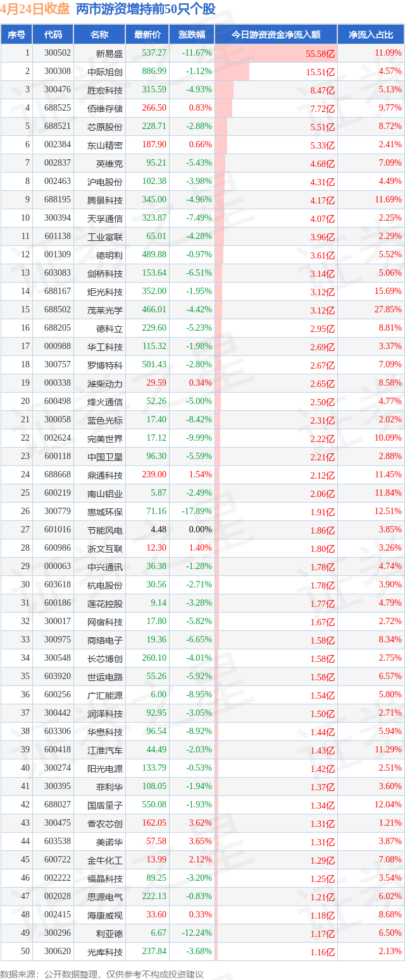Click 海康威视 stock name
This screenshot has height=980, width=405.
pos(105,915)
